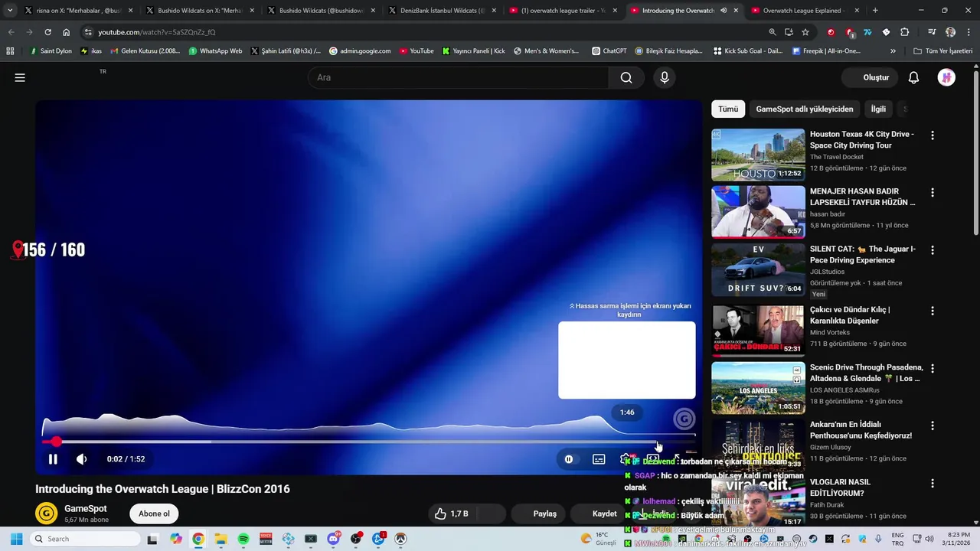Open the YouTube bookmark in bookmarks bar
980x551 pixels.
point(416,51)
